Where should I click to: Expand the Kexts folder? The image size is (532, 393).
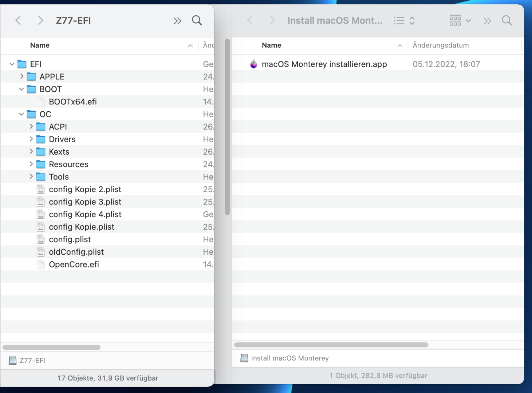point(31,152)
